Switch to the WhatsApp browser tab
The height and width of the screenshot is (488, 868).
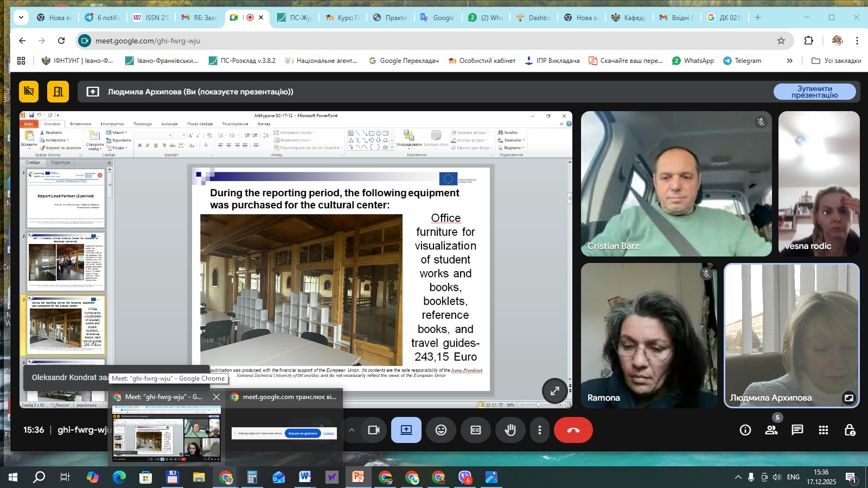486,17
